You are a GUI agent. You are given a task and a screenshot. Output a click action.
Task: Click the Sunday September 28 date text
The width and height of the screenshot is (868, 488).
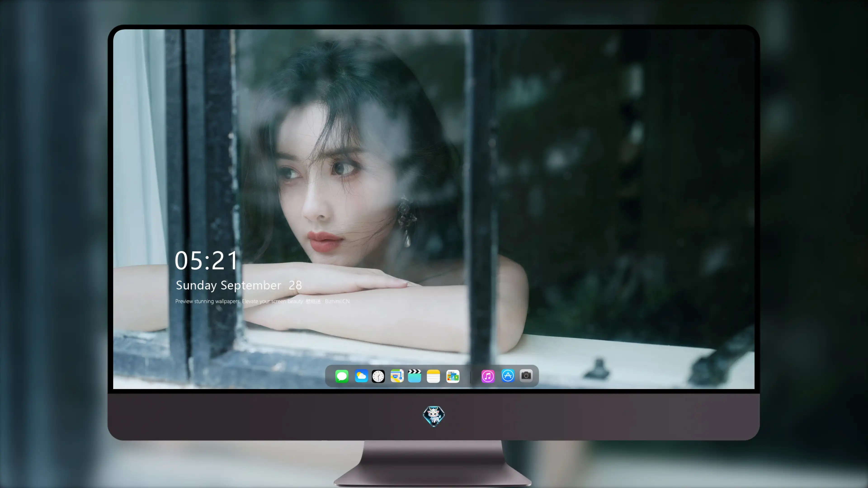point(238,285)
